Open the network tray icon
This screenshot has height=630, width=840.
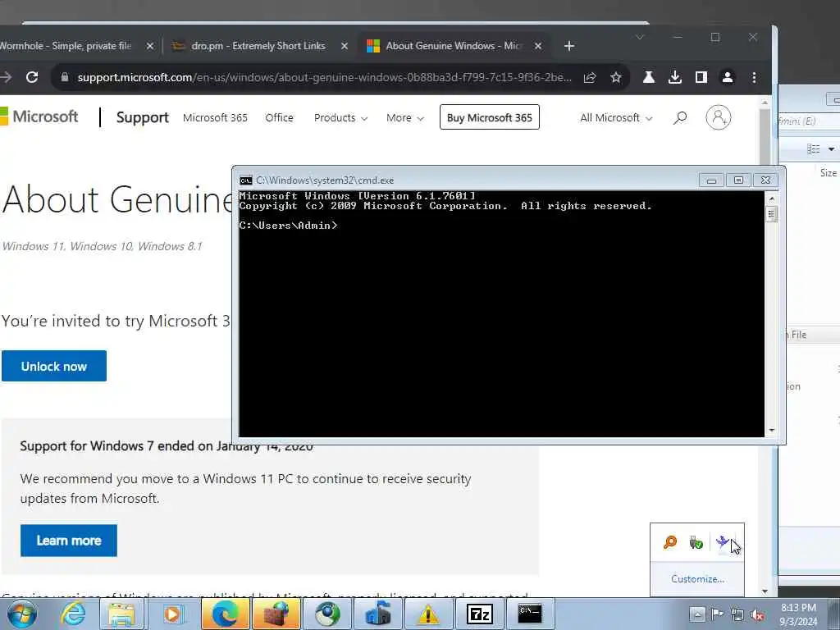(x=737, y=614)
